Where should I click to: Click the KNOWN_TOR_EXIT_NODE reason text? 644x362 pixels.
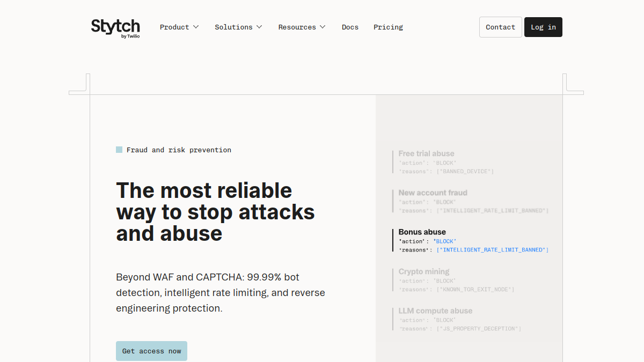475,290
